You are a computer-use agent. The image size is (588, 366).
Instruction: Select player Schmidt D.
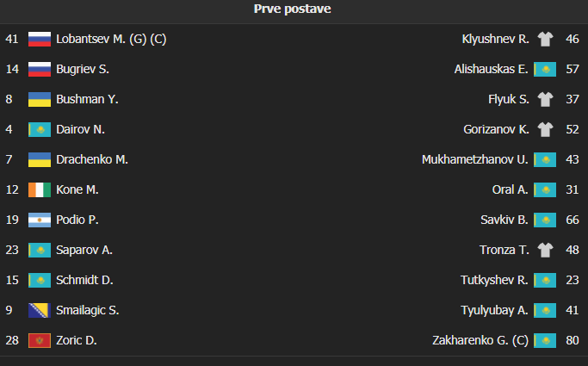(84, 280)
